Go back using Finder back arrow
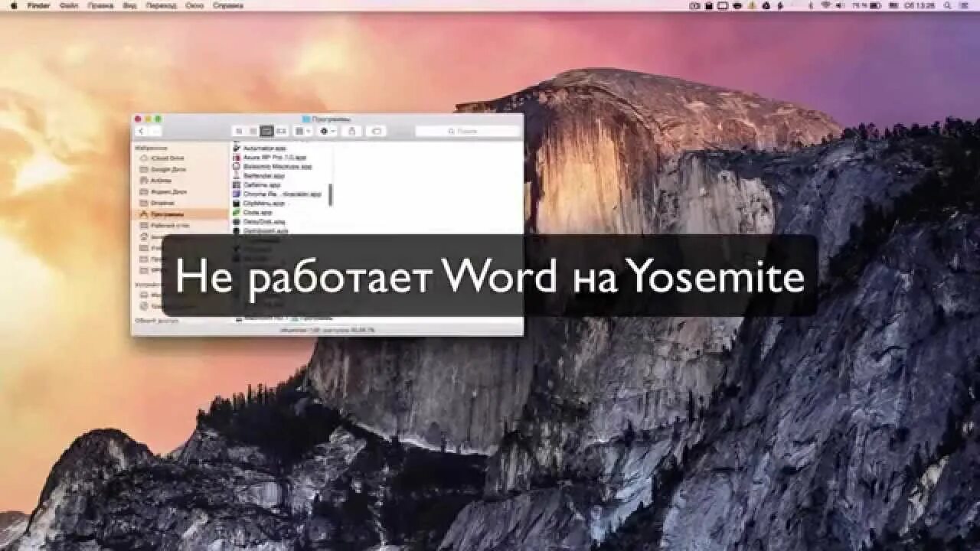 tap(142, 131)
